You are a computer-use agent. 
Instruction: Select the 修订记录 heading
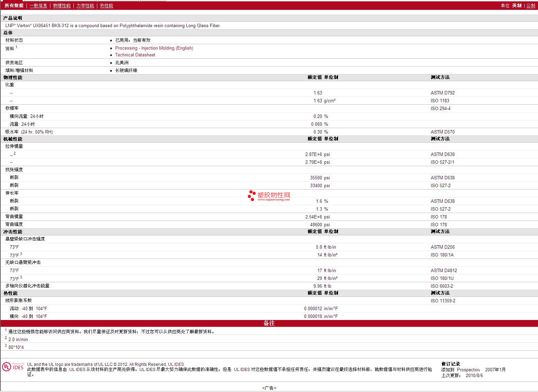coord(451,364)
